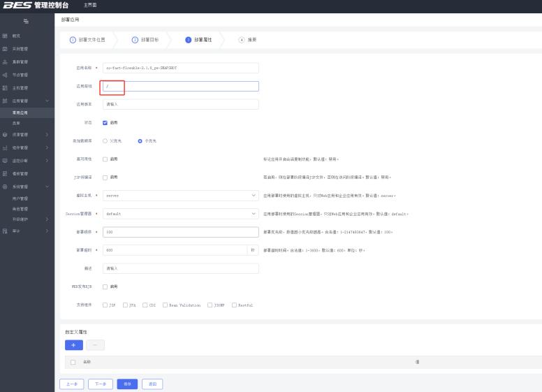Image resolution: width=542 pixels, height=392 pixels.
Task: Check the CDI component checkbox
Action: pyautogui.click(x=145, y=305)
